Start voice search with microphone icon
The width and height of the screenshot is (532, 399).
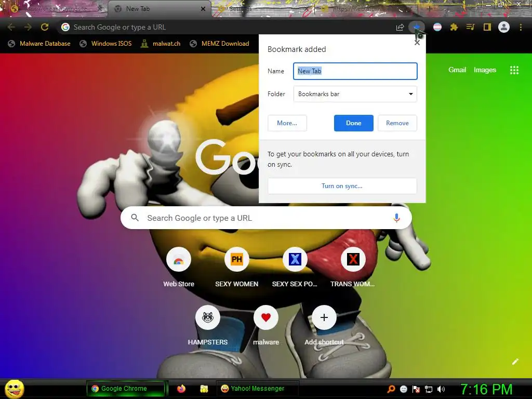tap(396, 218)
